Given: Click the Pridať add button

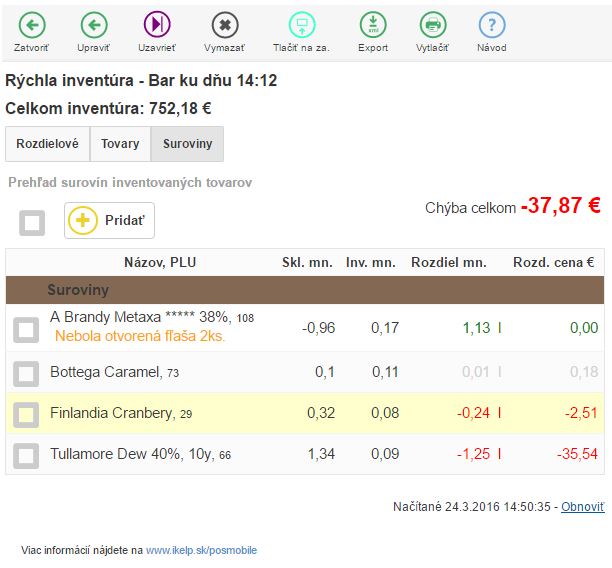Looking at the screenshot, I should (x=110, y=221).
